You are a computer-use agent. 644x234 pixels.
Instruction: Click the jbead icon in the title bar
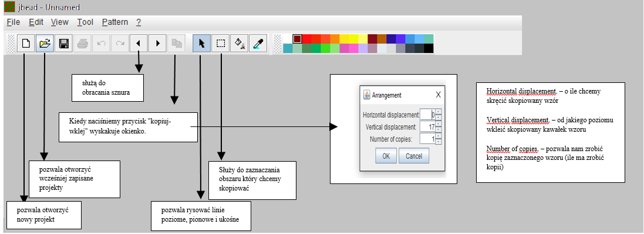(x=9, y=7)
